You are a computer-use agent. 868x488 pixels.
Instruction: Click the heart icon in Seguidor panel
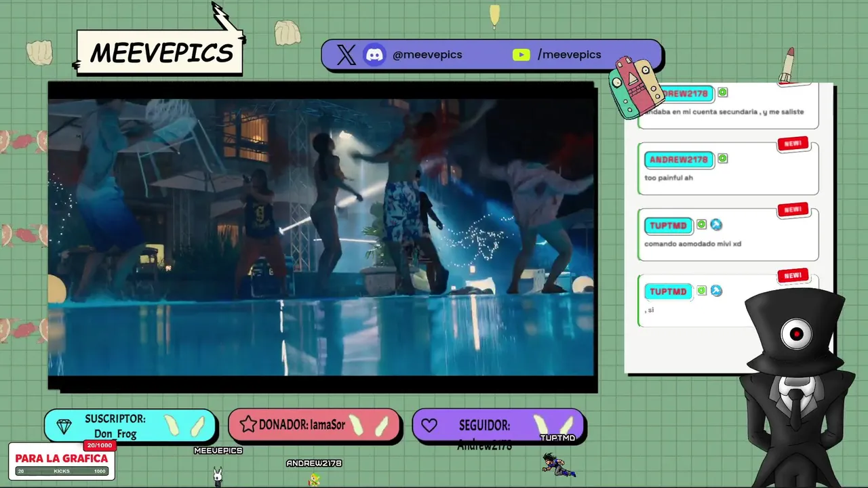click(429, 426)
